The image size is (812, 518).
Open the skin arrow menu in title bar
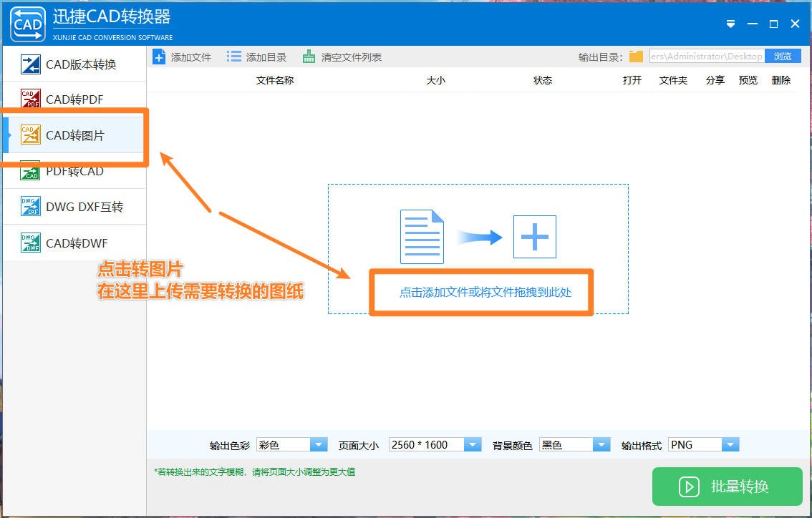(730, 24)
